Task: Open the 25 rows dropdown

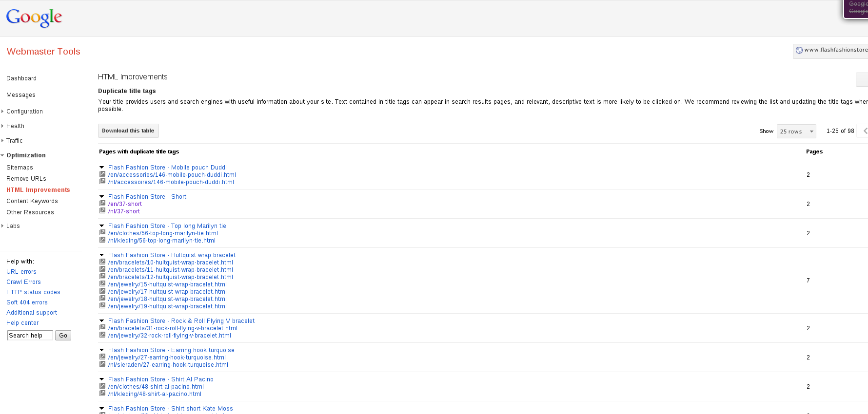Action: click(796, 132)
